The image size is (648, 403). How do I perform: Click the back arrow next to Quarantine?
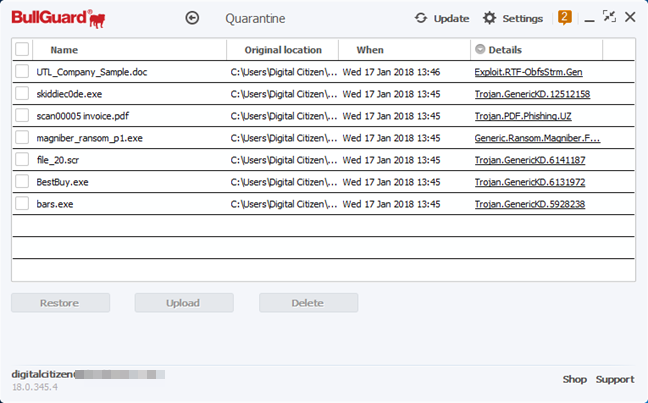coord(193,18)
